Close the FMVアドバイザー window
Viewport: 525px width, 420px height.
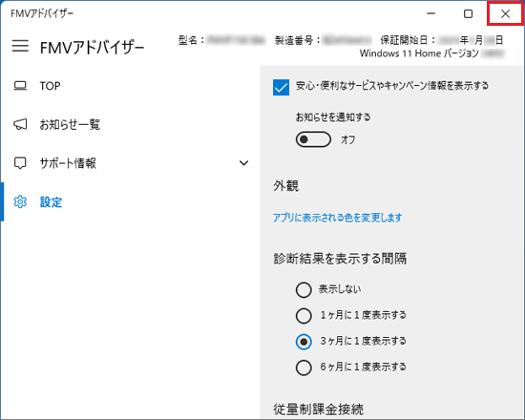point(505,13)
